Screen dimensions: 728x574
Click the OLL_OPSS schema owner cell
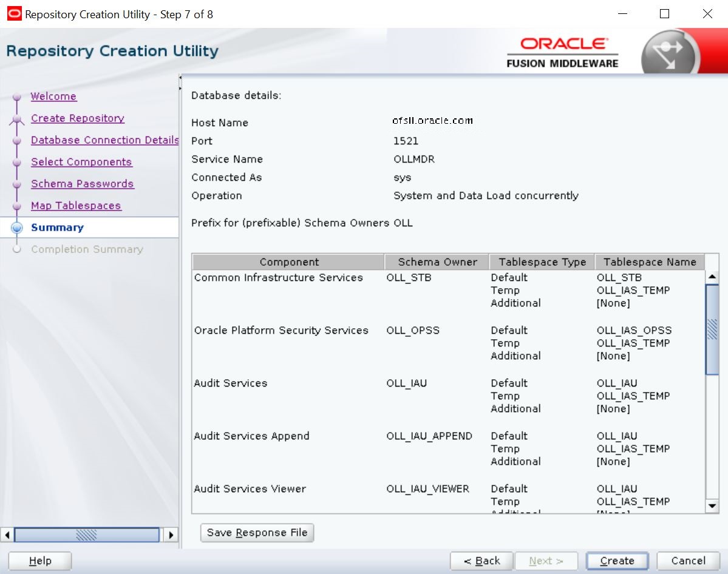(x=413, y=330)
